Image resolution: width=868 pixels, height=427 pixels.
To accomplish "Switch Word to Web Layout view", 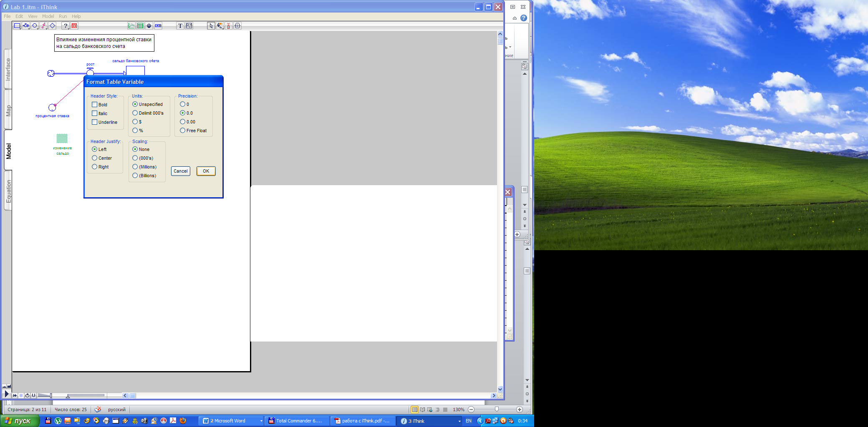I will coord(430,409).
